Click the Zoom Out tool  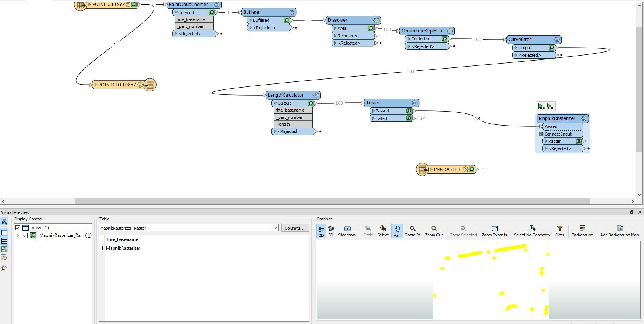[x=434, y=231]
